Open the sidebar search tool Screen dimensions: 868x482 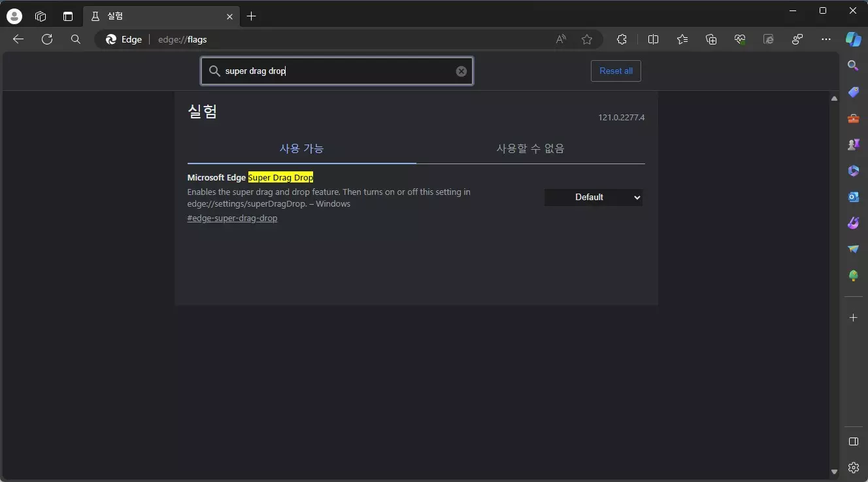853,65
